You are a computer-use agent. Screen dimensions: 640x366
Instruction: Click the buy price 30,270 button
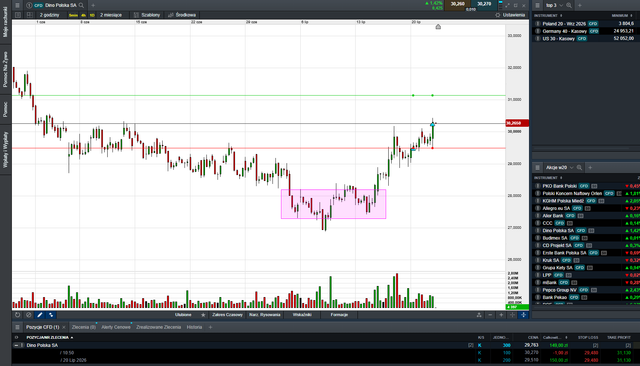point(484,4)
